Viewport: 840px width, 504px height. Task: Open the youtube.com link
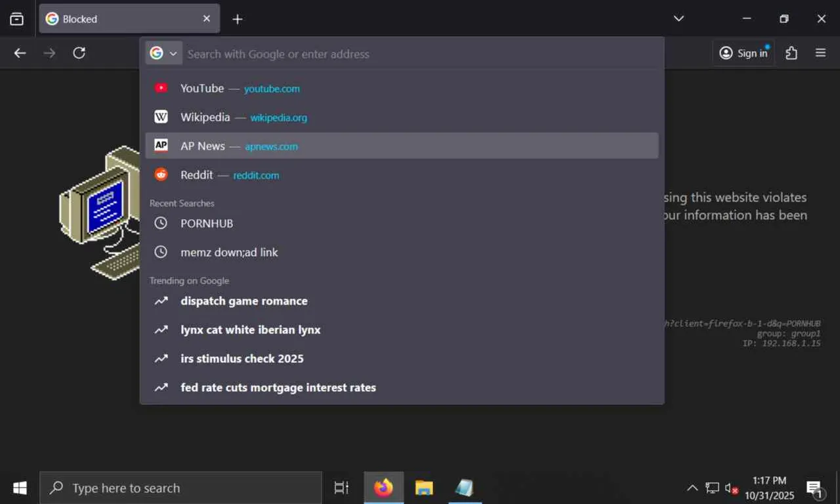point(272,89)
